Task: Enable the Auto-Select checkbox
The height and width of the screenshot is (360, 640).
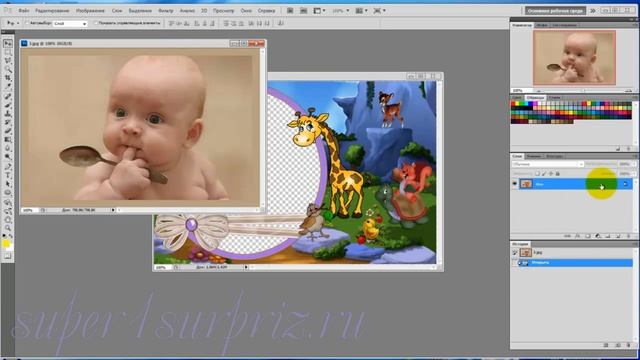Action: tap(27, 23)
